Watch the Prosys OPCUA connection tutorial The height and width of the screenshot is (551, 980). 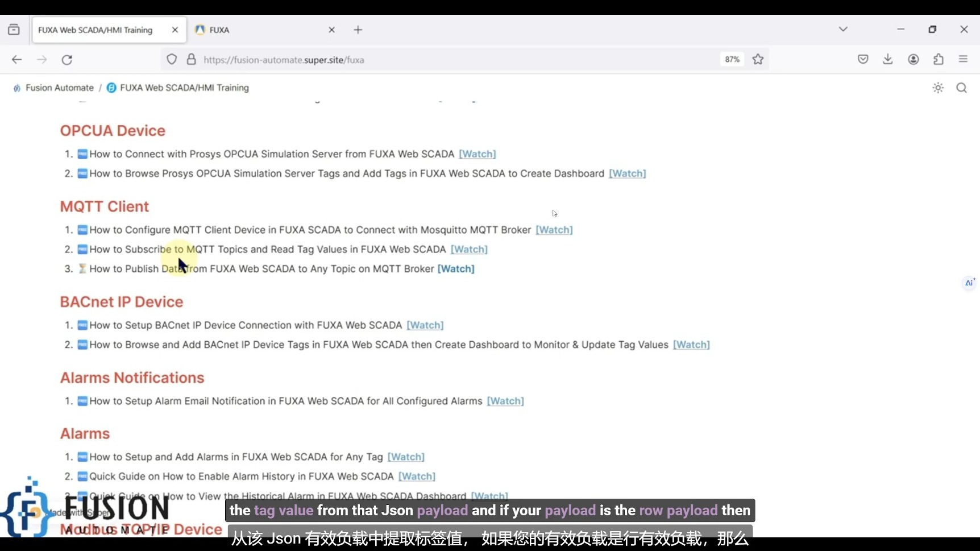tap(477, 154)
